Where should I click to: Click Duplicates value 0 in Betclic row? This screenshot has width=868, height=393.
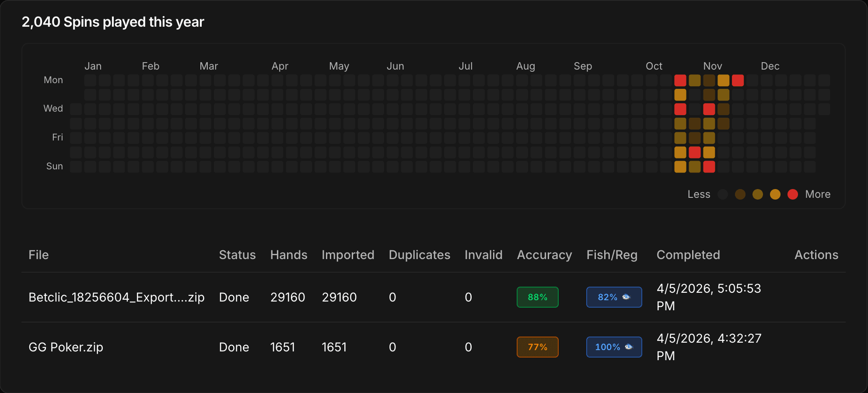(392, 298)
